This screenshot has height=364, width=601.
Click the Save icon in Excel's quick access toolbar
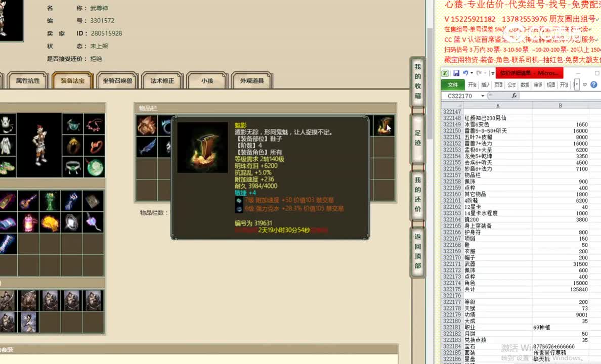pyautogui.click(x=456, y=73)
